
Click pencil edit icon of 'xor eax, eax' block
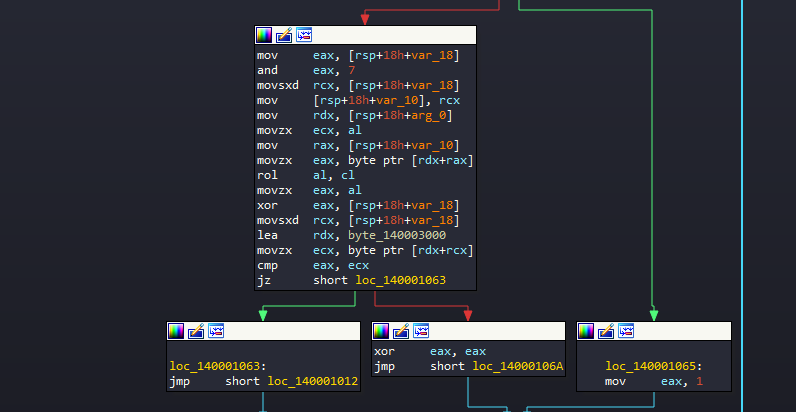(x=401, y=331)
